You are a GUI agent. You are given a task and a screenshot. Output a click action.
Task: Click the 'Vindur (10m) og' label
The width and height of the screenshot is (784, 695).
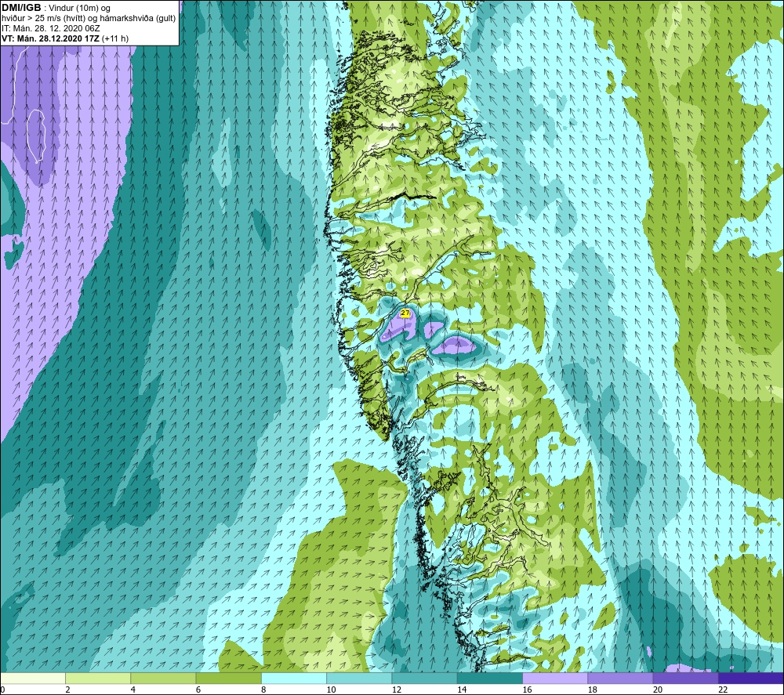pyautogui.click(x=79, y=9)
